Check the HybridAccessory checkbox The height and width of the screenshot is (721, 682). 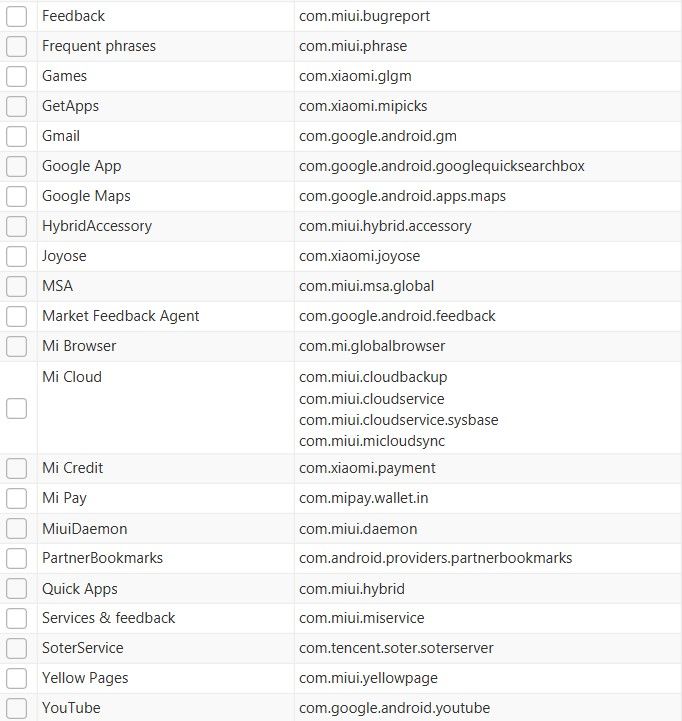click(17, 227)
